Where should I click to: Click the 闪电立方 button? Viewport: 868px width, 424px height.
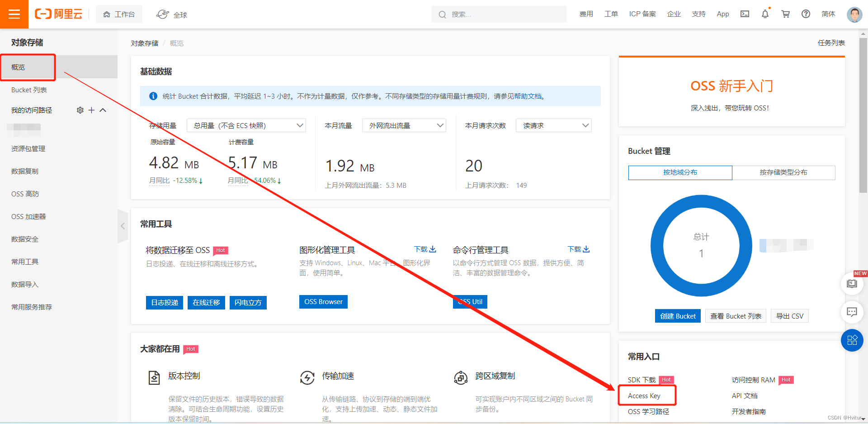tap(248, 302)
